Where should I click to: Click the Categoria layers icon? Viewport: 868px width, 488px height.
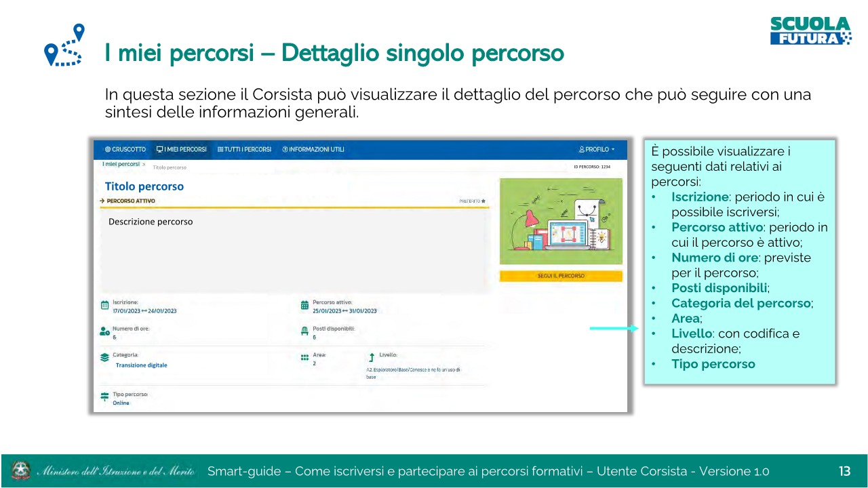tap(104, 357)
